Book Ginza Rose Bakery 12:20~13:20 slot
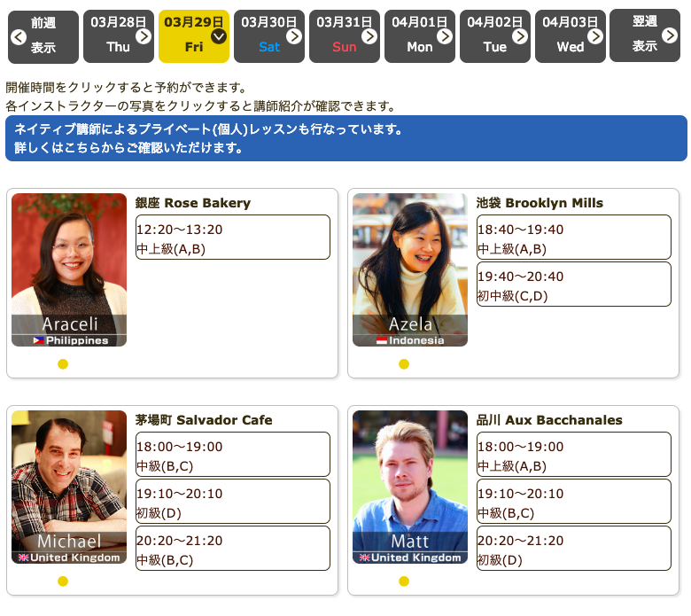 tap(232, 238)
